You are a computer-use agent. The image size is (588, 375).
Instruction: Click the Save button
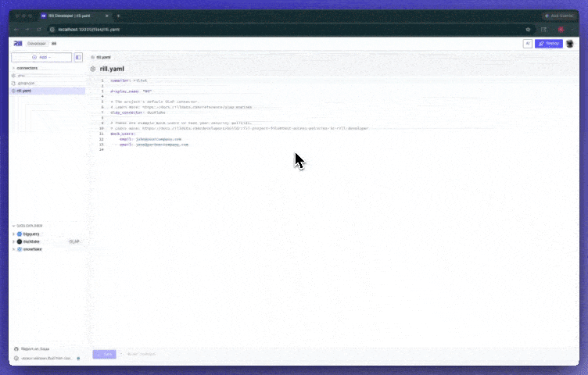coord(104,354)
